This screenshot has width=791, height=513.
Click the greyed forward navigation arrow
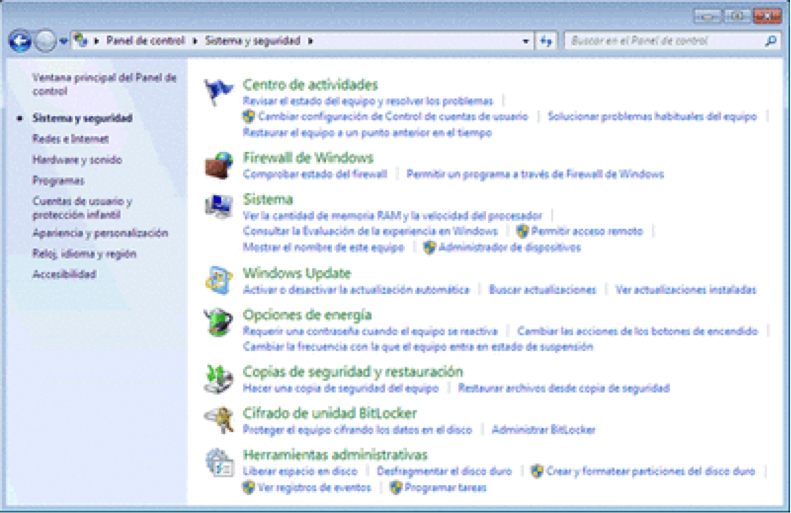[x=45, y=41]
